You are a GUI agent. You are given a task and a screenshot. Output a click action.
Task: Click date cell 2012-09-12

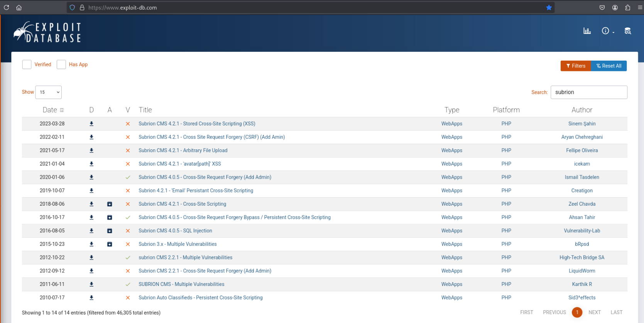[x=52, y=271]
